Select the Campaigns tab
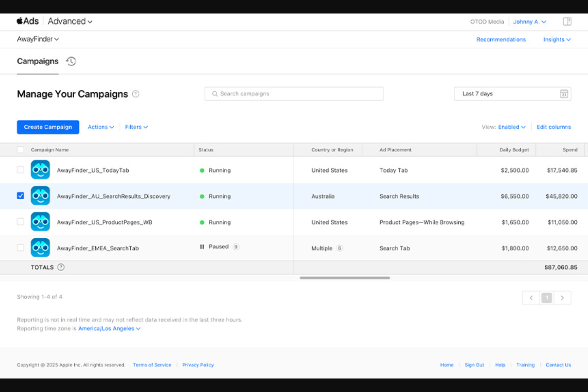 tap(38, 61)
